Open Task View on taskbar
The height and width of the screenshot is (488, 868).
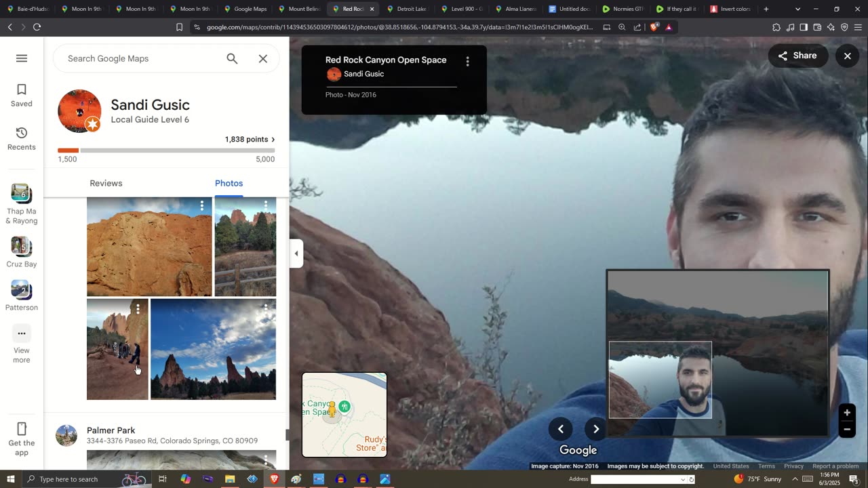pyautogui.click(x=163, y=479)
